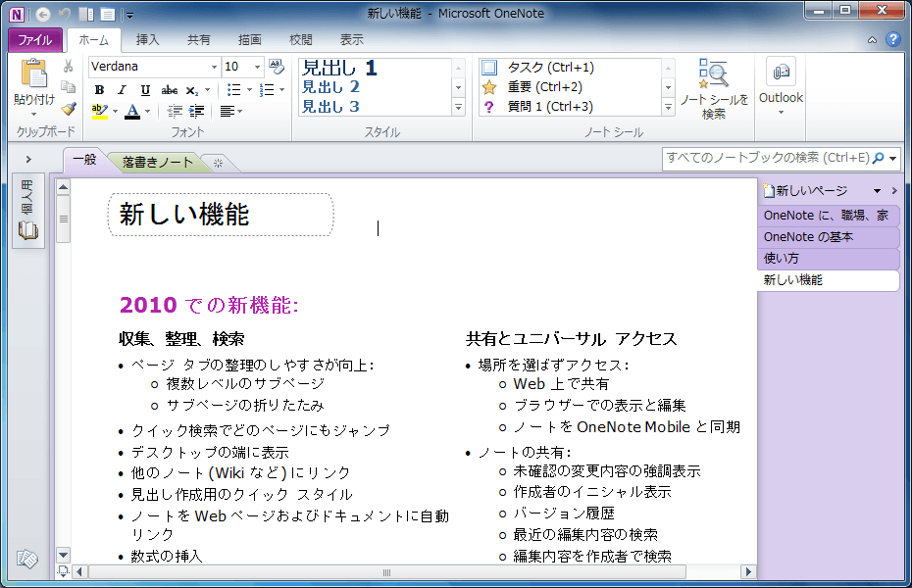Open the subscript options dropdown arrow
Viewport: 912px width, 588px height.
tap(207, 90)
